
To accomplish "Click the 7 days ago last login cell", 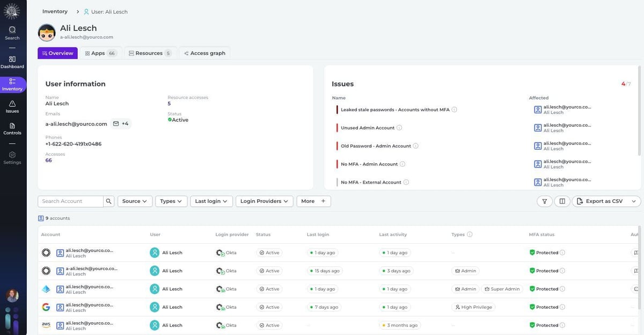I will tap(324, 307).
